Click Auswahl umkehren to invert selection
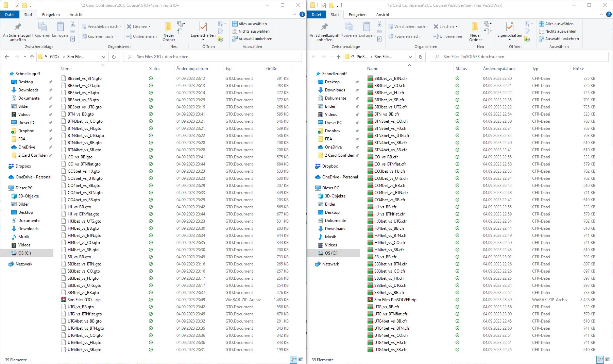The height and width of the screenshot is (364, 613). pyautogui.click(x=253, y=38)
